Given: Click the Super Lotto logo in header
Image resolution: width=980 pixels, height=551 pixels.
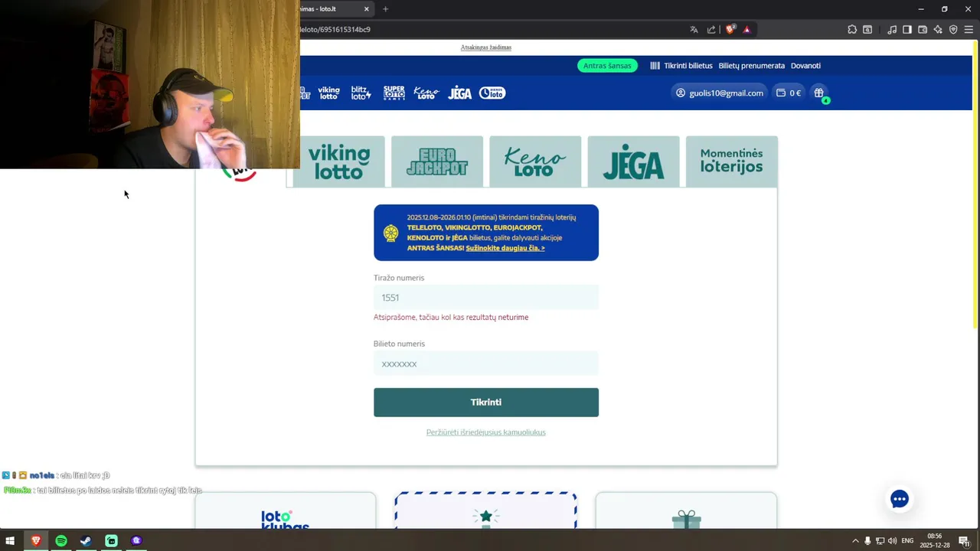Looking at the screenshot, I should click(x=394, y=93).
